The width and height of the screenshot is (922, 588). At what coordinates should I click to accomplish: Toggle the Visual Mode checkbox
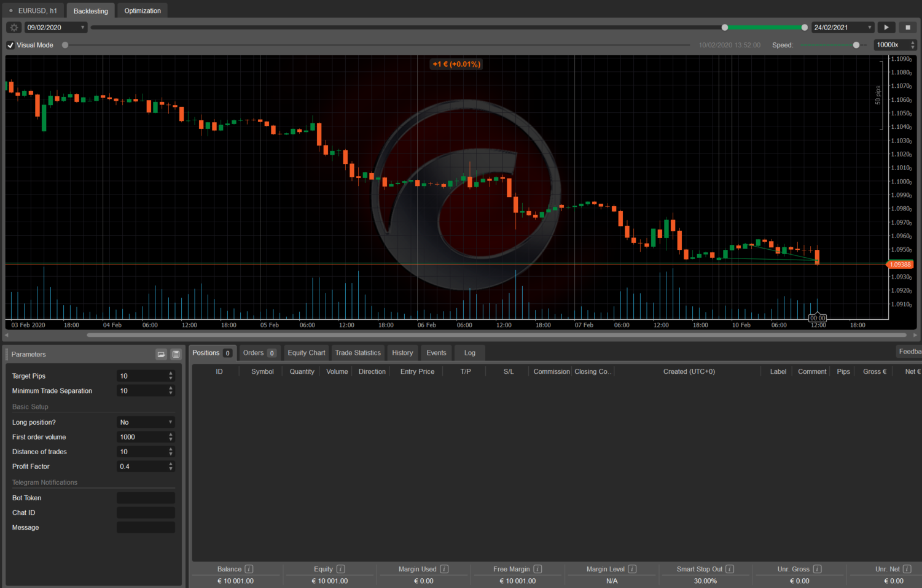10,45
